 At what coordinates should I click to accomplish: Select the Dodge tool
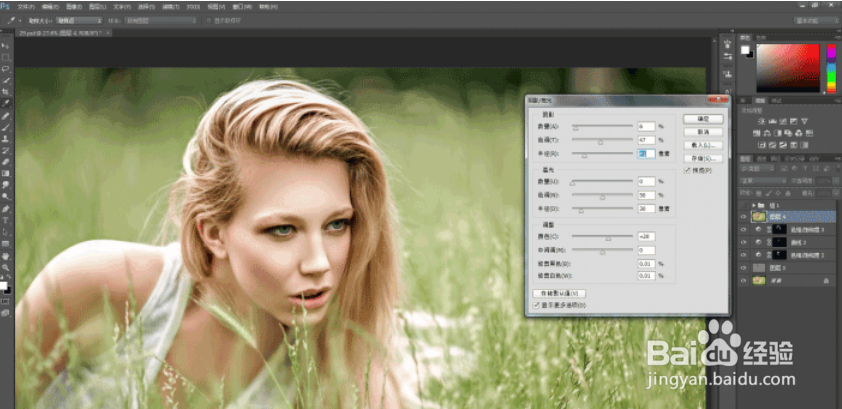(5, 196)
